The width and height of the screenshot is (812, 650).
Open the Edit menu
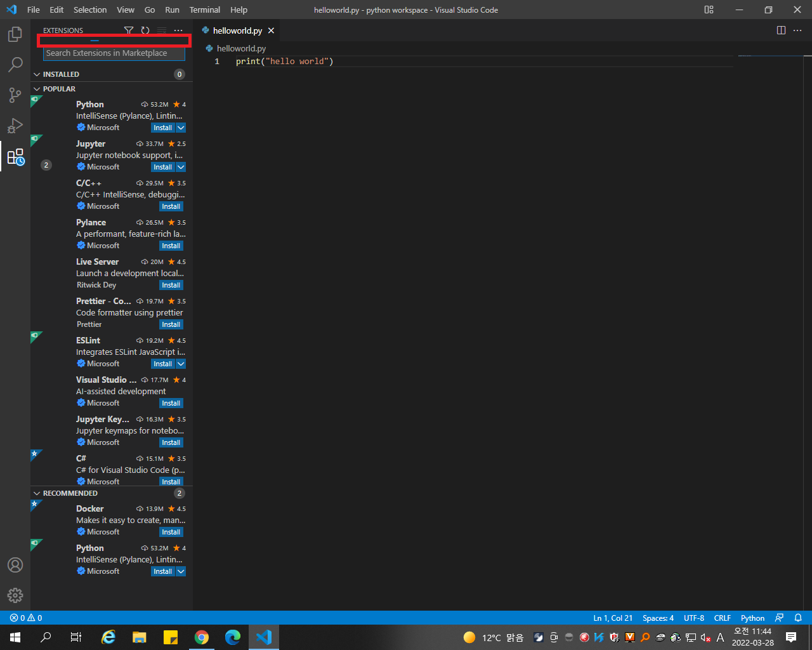56,10
